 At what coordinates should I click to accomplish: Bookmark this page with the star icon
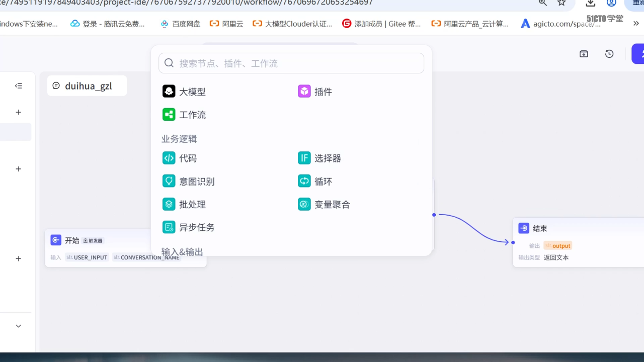coord(561,3)
